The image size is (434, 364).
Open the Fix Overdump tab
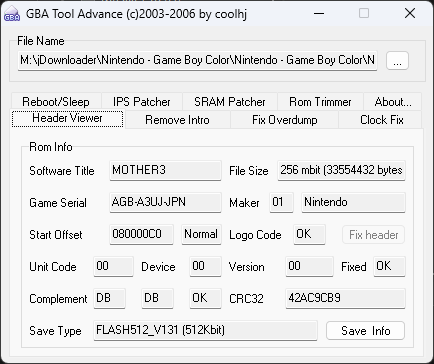(285, 120)
